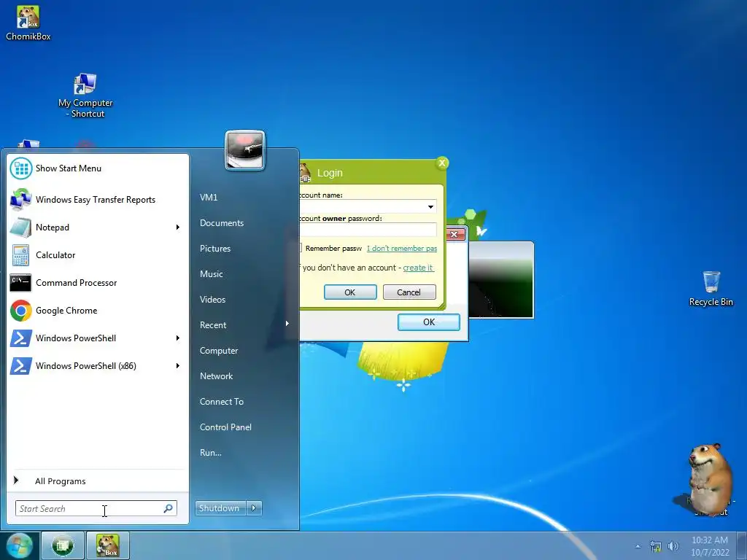Click the taskbar clock showing 10:32 AM
The image size is (747, 560).
[710, 546]
